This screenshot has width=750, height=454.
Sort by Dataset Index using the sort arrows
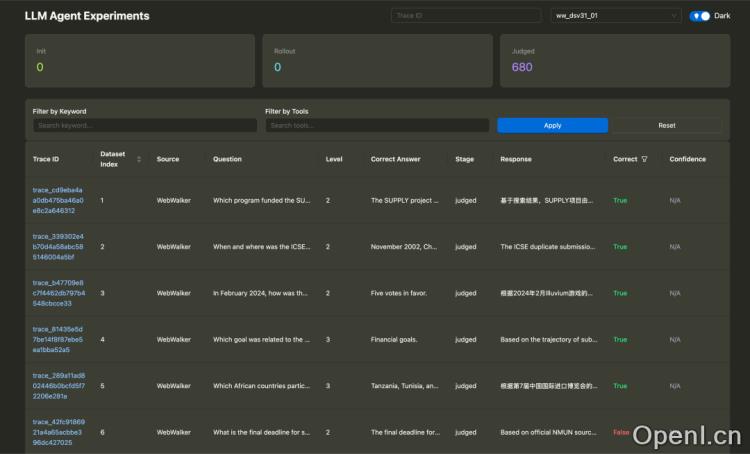click(139, 159)
